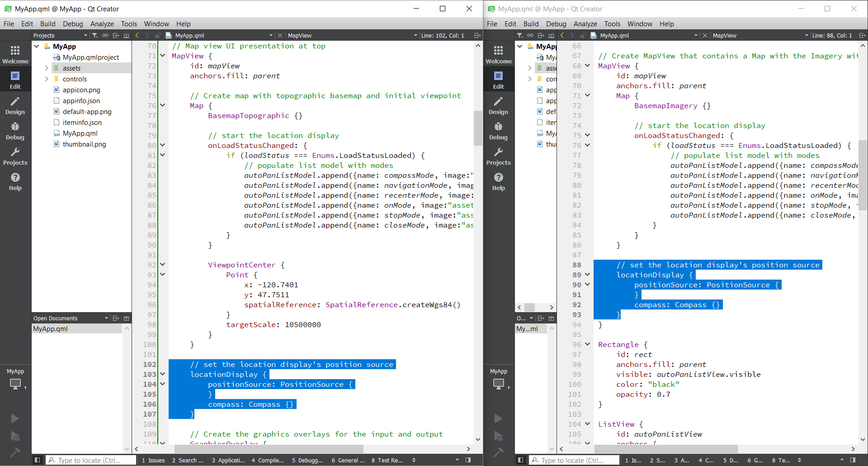Viewport: 868px width, 466px height.
Task: Click go back arrow in left editor toolbar
Action: tap(137, 35)
